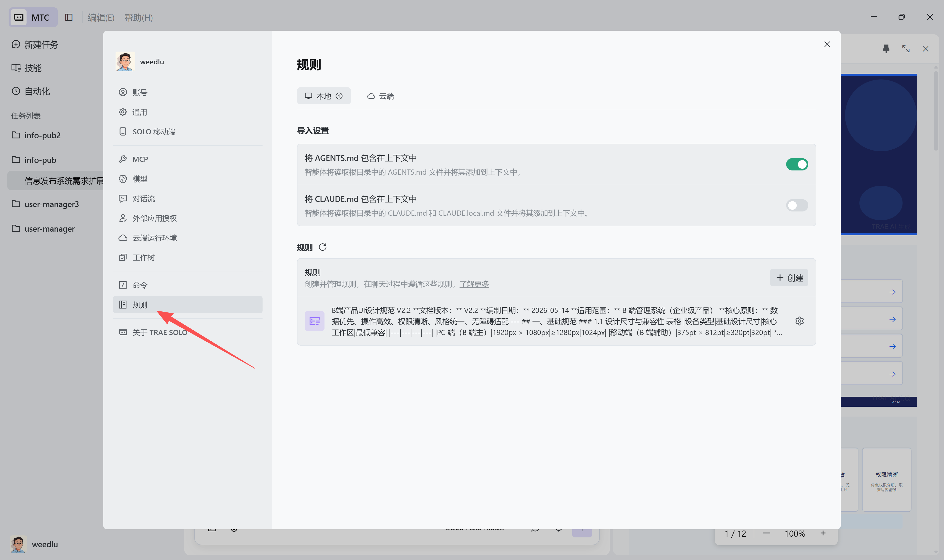The width and height of the screenshot is (944, 560).
Task: Toggle AGENTS.md context inclusion switch
Action: coord(797,165)
